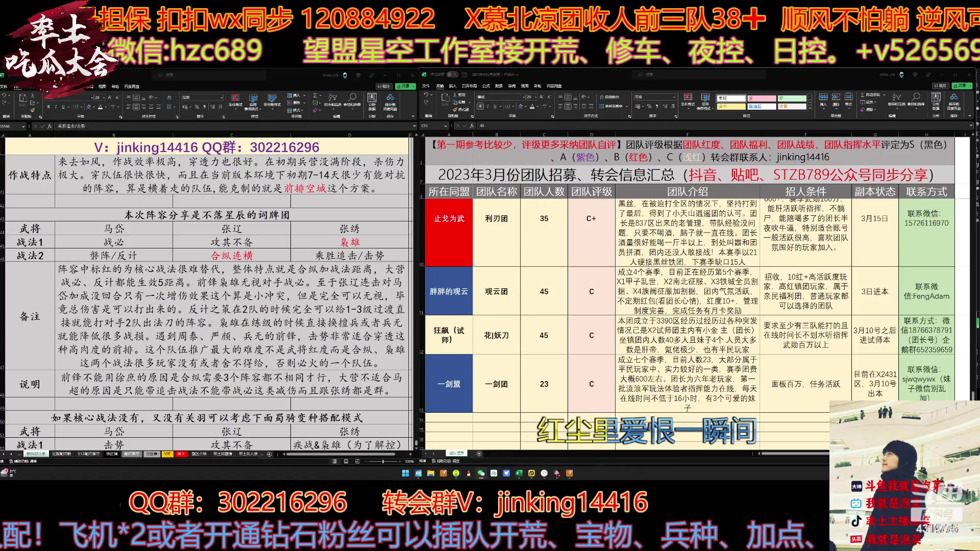The image size is (980, 551).
Task: Click Bold in the right Excel window
Action: pos(480,106)
